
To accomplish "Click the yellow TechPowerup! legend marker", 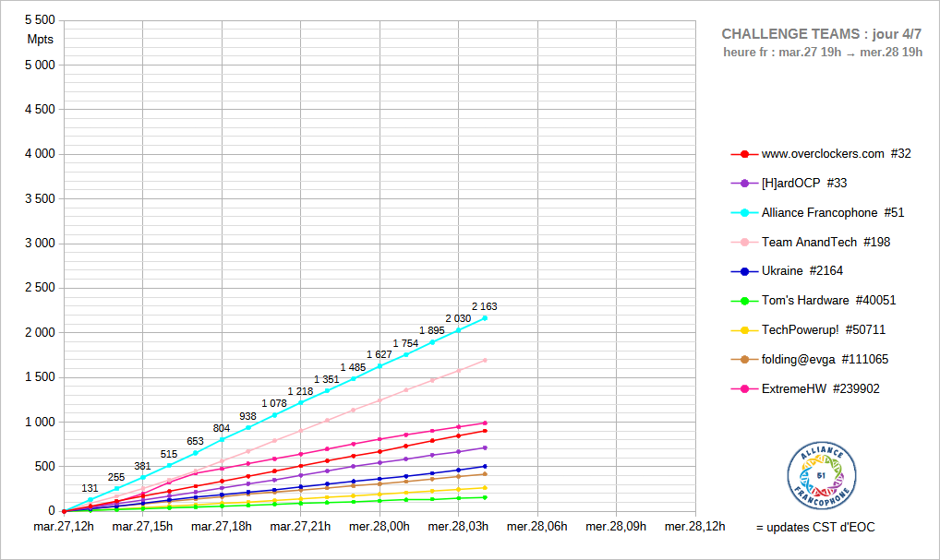I will coord(744,330).
